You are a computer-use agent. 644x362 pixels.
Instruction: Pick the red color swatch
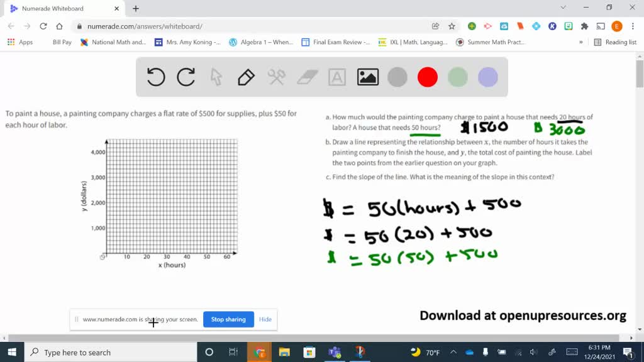(x=428, y=77)
